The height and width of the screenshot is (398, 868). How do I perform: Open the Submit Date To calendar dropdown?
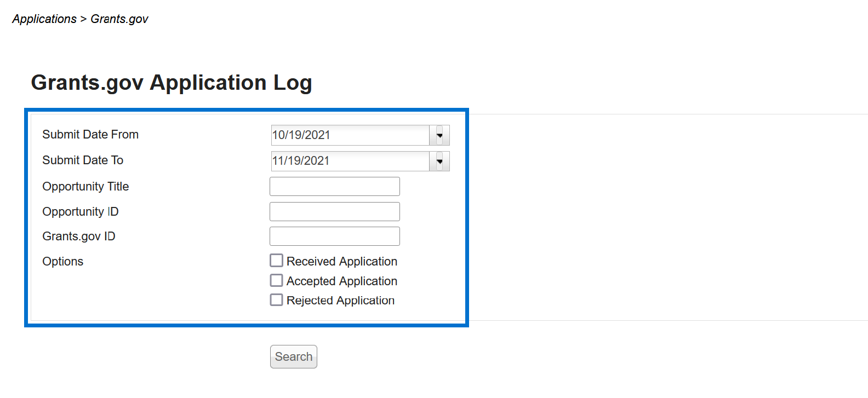click(x=439, y=161)
